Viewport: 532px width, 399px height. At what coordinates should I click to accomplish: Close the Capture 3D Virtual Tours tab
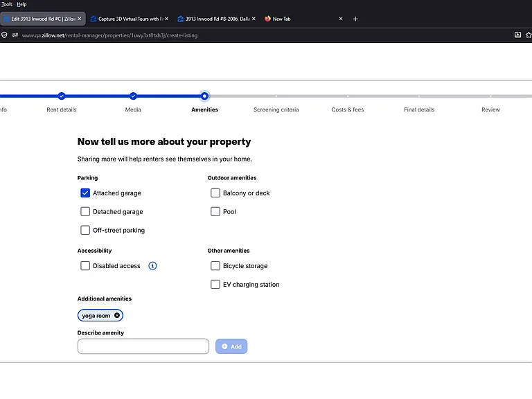[166, 19]
